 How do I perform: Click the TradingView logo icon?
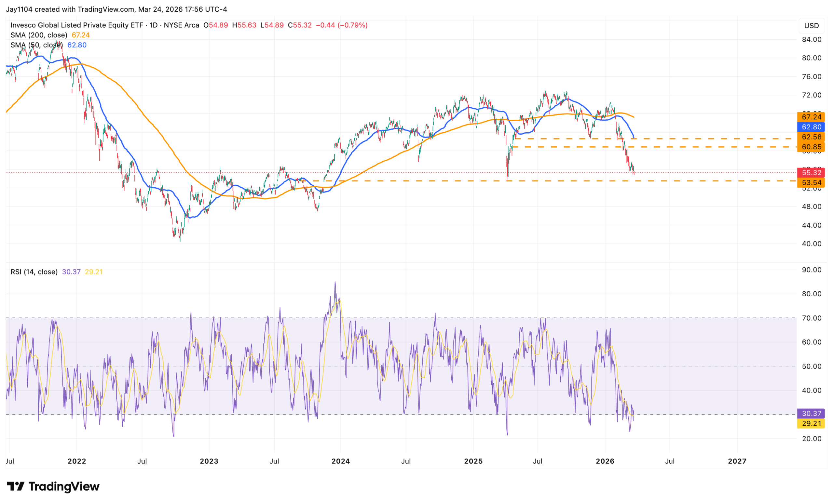click(16, 486)
